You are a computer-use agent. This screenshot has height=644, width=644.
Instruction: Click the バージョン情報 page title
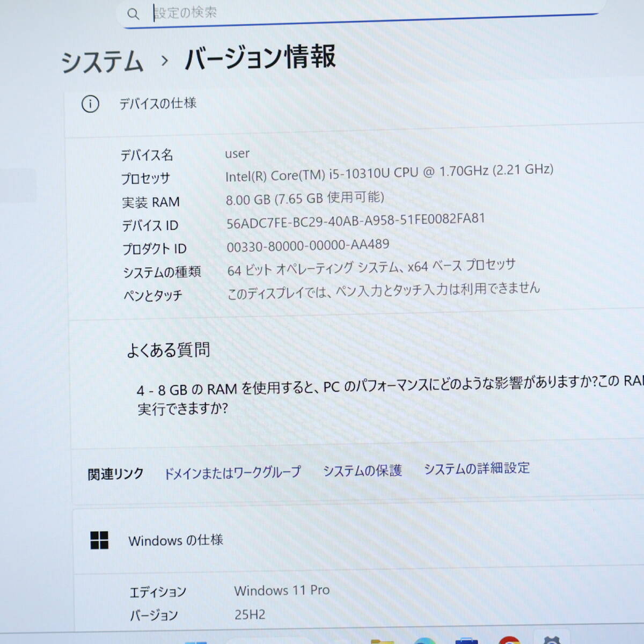[x=260, y=57]
